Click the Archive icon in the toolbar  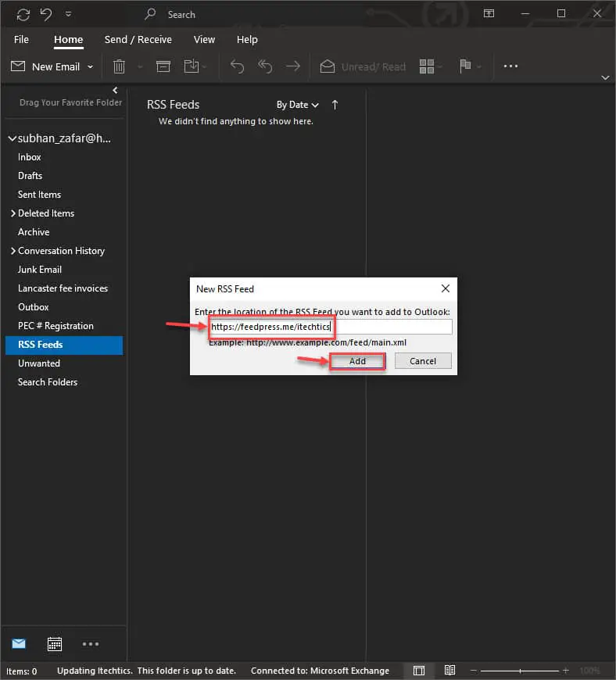pyautogui.click(x=163, y=66)
